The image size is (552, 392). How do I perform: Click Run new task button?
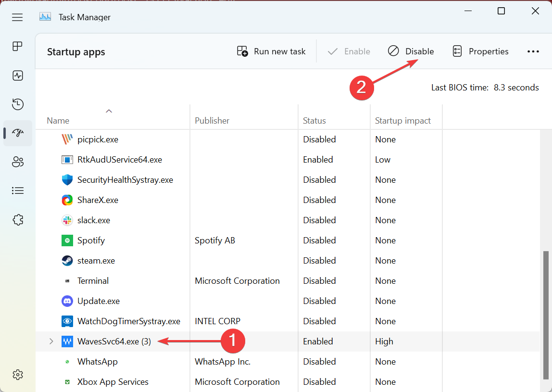pos(271,51)
